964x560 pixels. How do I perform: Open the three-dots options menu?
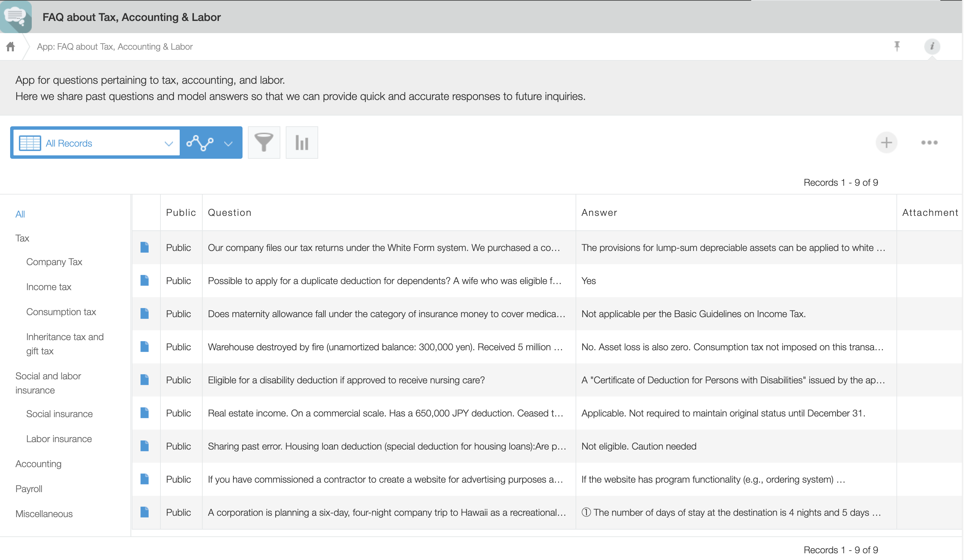click(929, 143)
